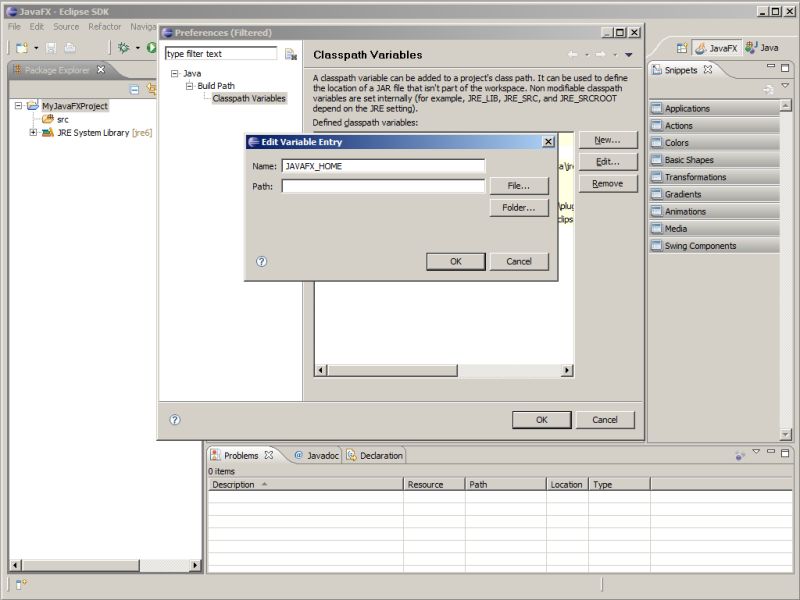Open the File menu
Viewport: 800px width, 600px height.
(14, 27)
